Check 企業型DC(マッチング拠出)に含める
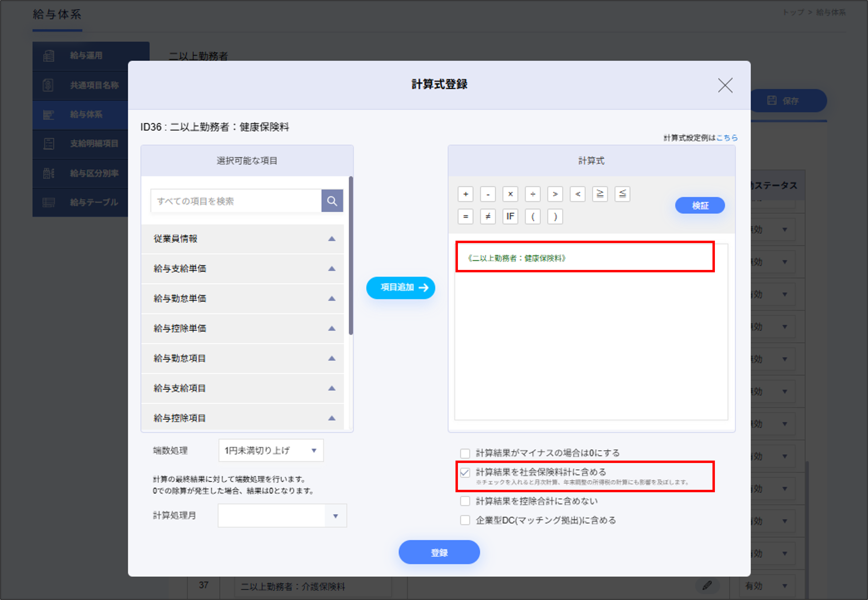 point(465,520)
